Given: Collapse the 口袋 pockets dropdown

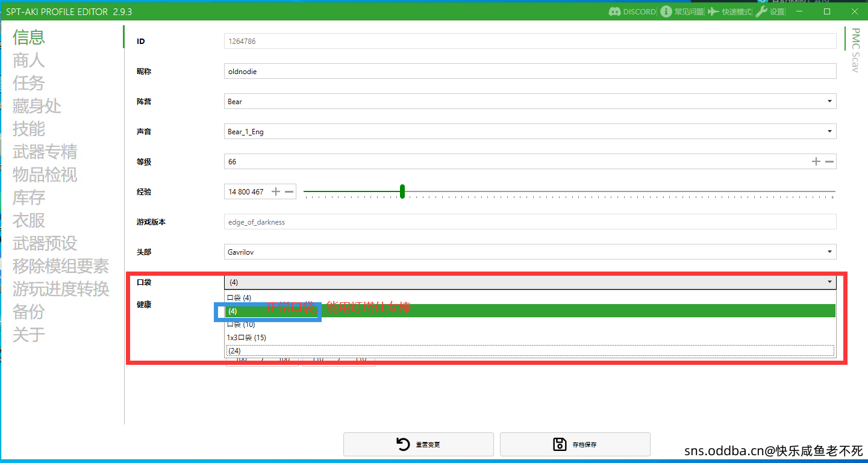Looking at the screenshot, I should pyautogui.click(x=829, y=282).
